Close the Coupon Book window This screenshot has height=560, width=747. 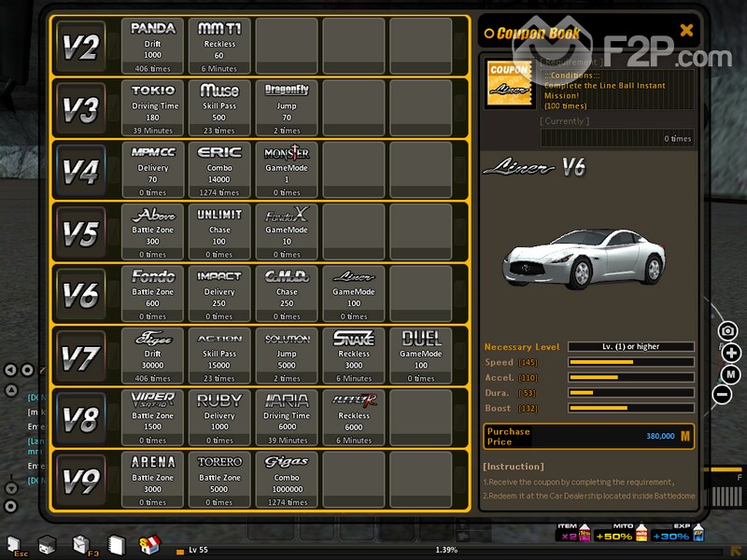686,31
